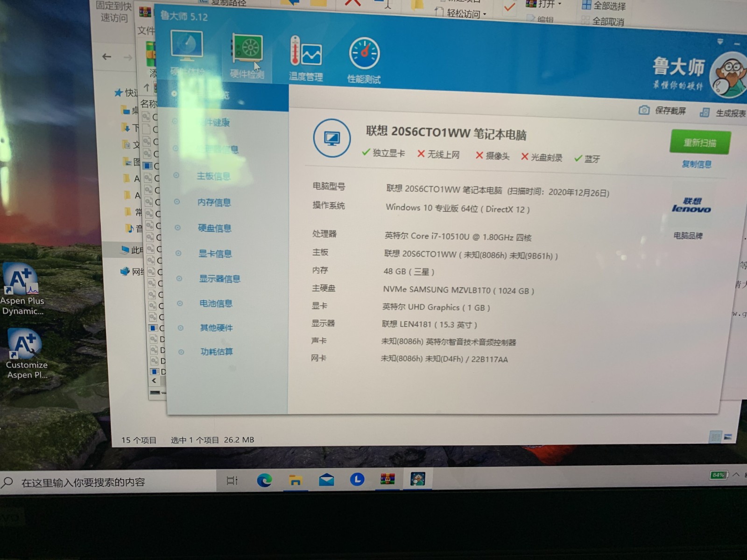The height and width of the screenshot is (560, 747).
Task: Open the 打开 dropdown in the Explorer ribbon
Action: pyautogui.click(x=543, y=4)
